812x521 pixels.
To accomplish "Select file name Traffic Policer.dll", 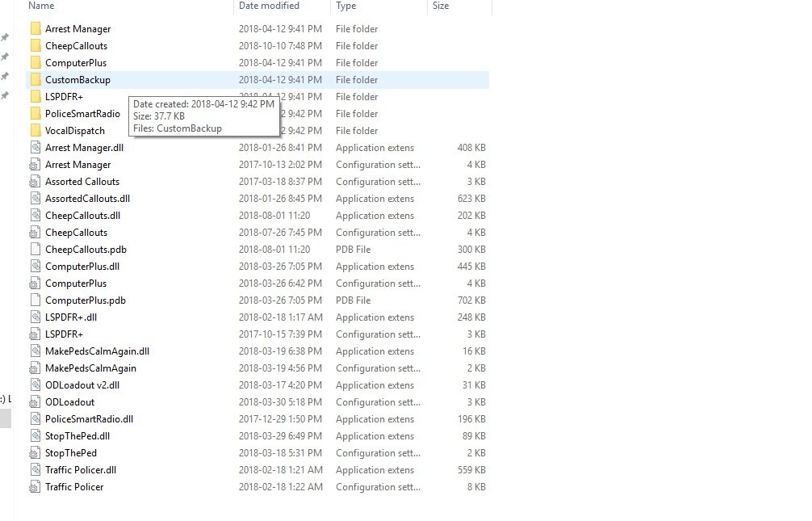I will tap(80, 470).
